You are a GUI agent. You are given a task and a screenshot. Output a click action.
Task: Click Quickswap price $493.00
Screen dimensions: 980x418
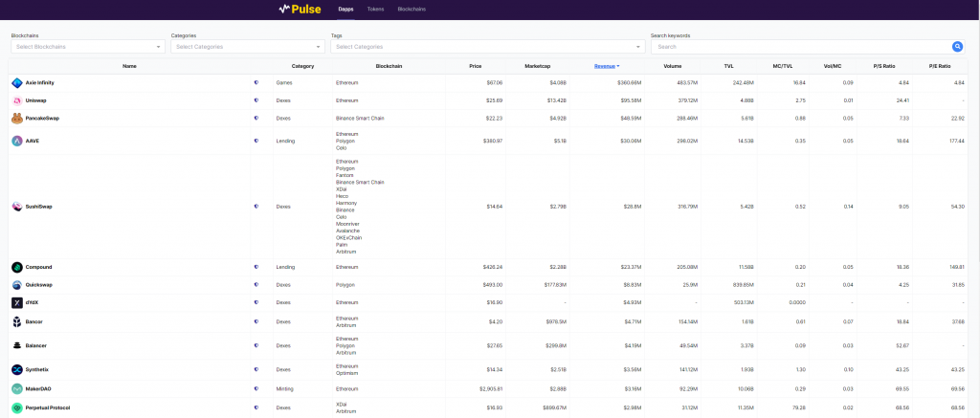coord(493,284)
